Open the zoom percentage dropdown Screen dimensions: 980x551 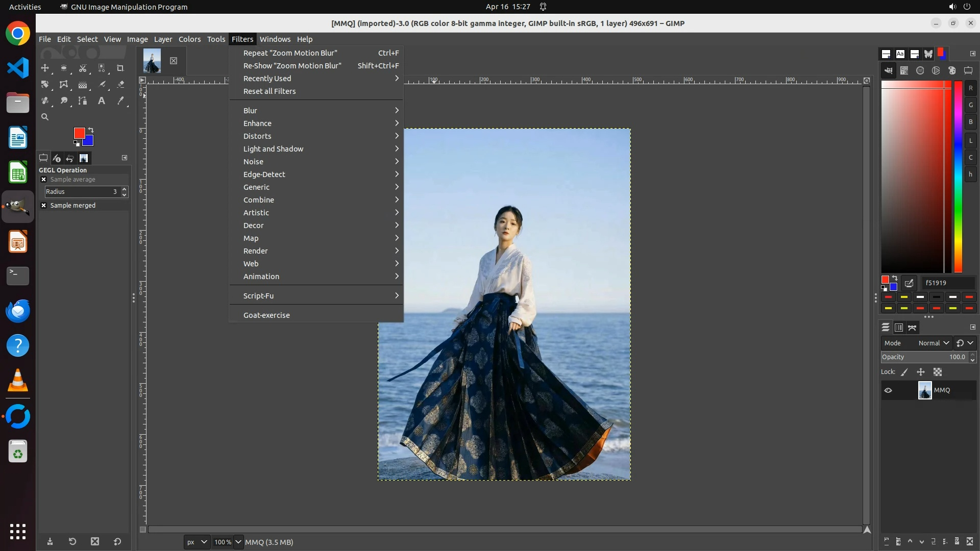[x=238, y=542]
